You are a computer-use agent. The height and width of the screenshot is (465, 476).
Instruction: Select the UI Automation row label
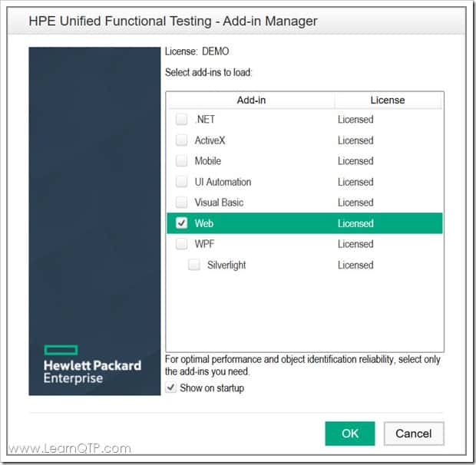click(x=223, y=182)
